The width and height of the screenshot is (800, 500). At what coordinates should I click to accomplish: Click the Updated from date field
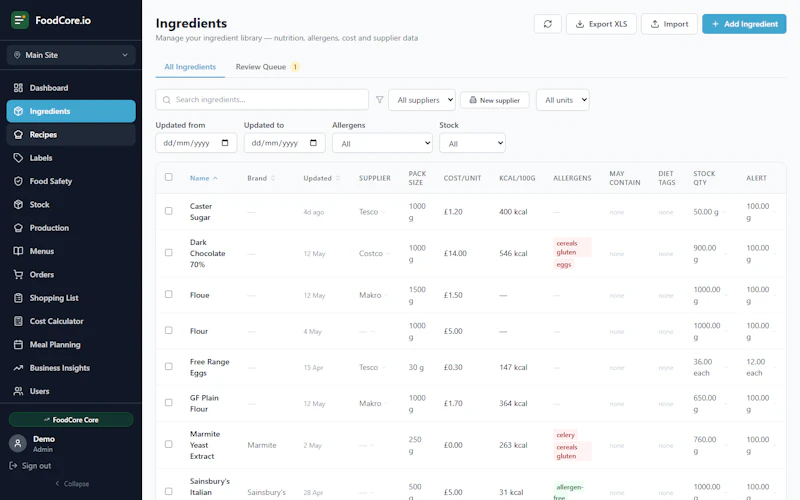click(x=196, y=143)
